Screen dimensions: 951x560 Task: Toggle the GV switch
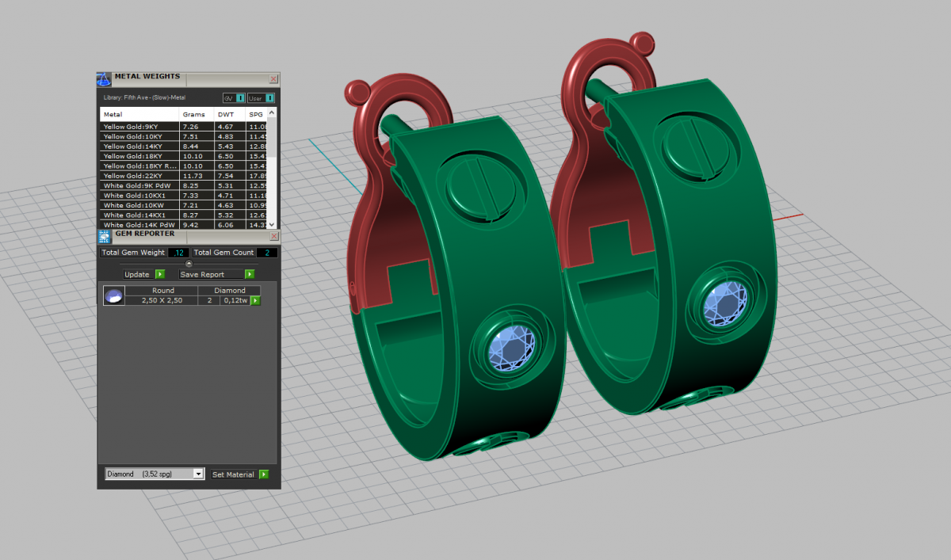[240, 98]
